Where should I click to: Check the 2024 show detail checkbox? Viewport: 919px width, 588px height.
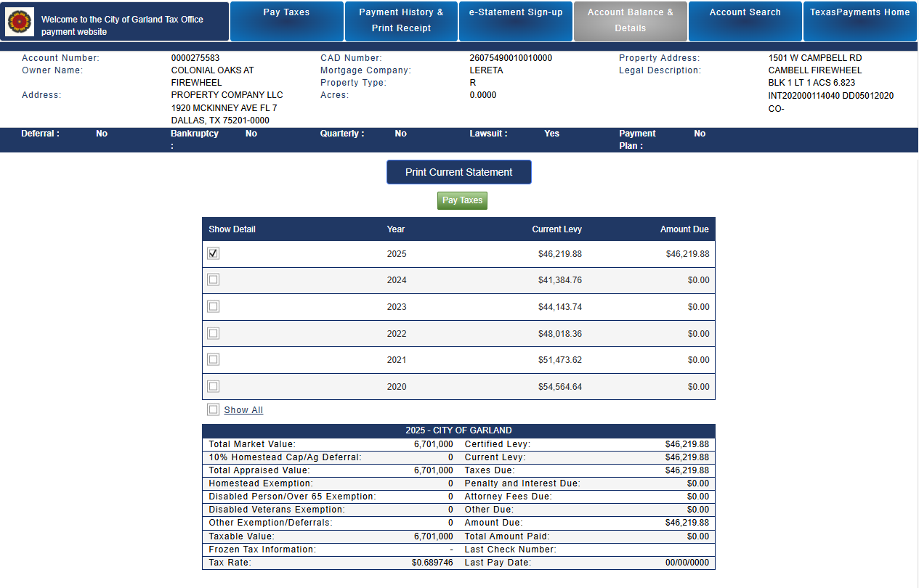214,279
